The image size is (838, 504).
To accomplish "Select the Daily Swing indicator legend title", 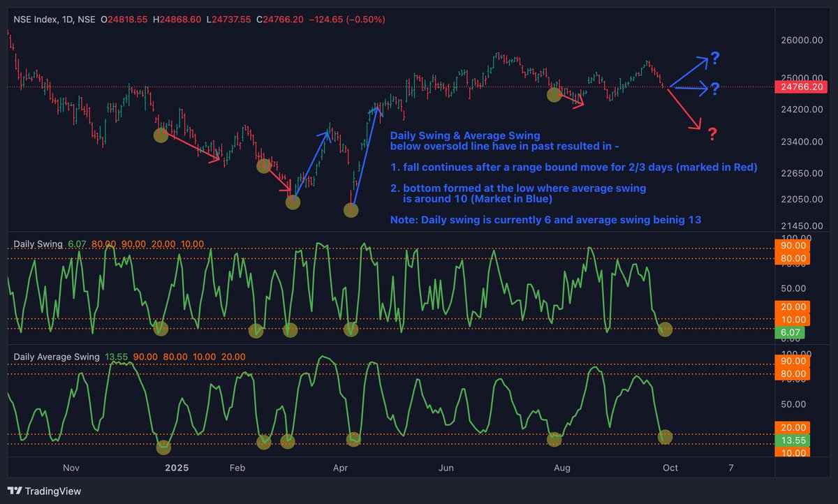I will pos(38,244).
